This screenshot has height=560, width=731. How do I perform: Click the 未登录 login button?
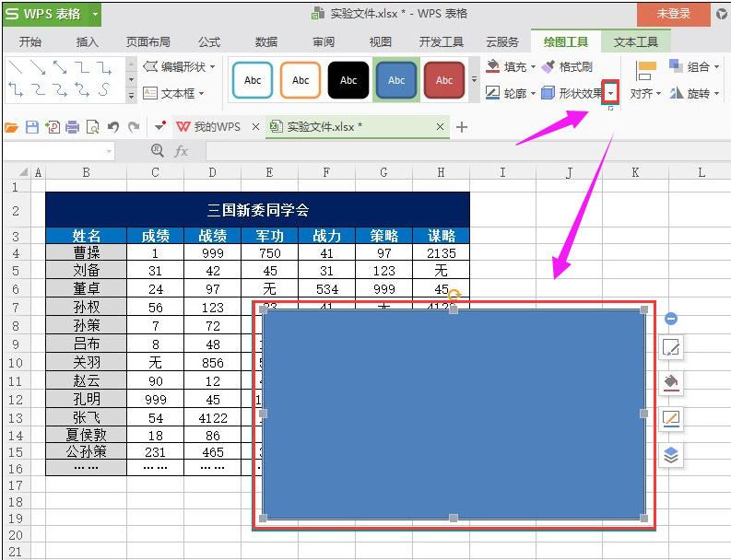(673, 14)
